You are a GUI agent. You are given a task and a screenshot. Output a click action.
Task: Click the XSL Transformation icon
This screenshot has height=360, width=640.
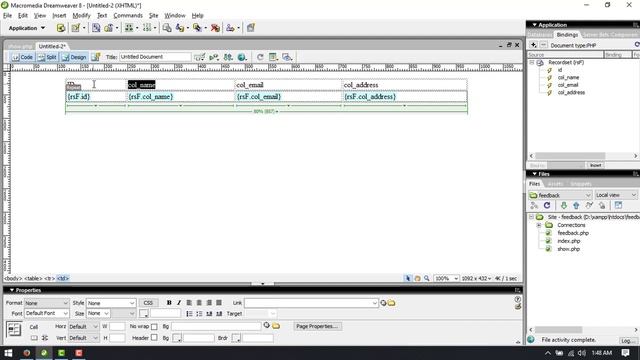coord(251,28)
